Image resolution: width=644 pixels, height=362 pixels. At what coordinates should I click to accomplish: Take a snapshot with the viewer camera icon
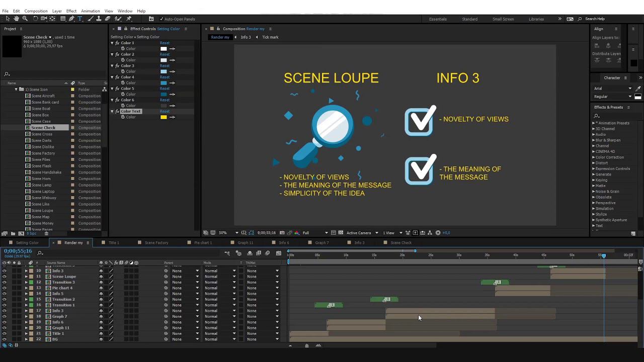282,233
